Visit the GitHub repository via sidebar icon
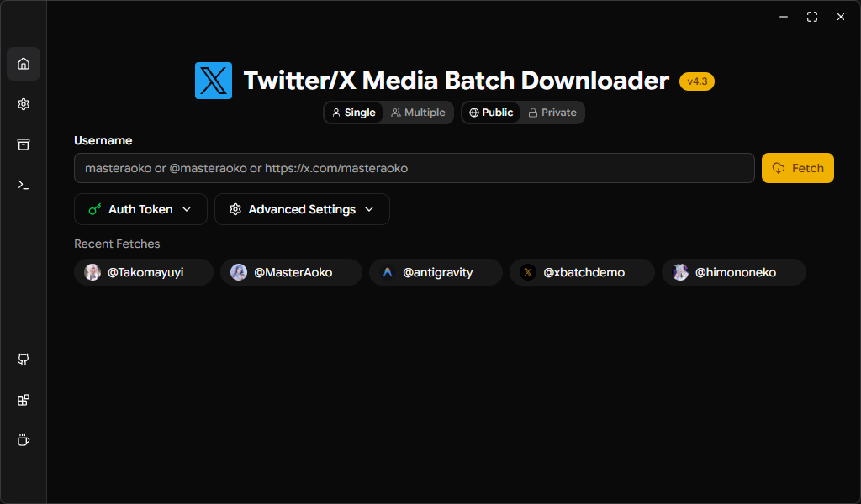The height and width of the screenshot is (504, 861). 23,360
